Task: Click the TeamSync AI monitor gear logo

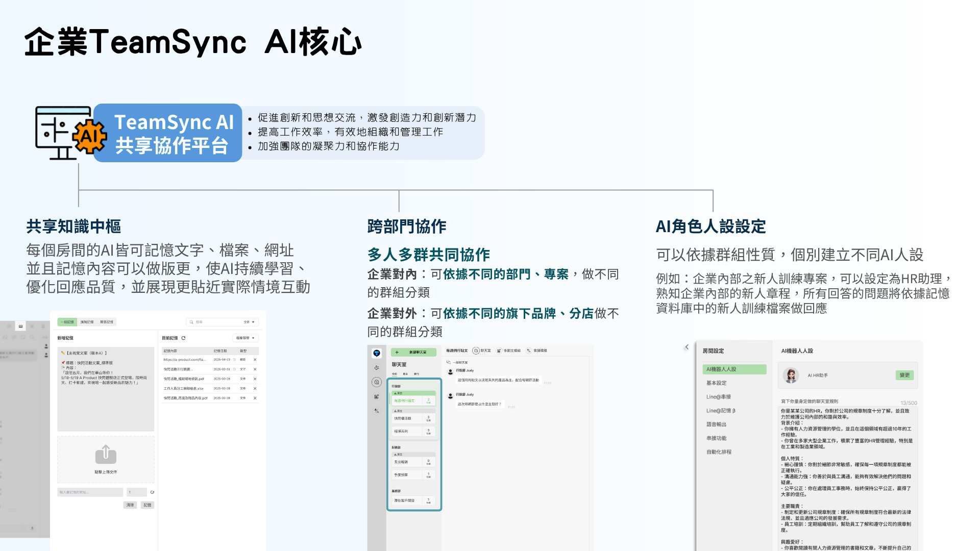Action: [x=70, y=133]
